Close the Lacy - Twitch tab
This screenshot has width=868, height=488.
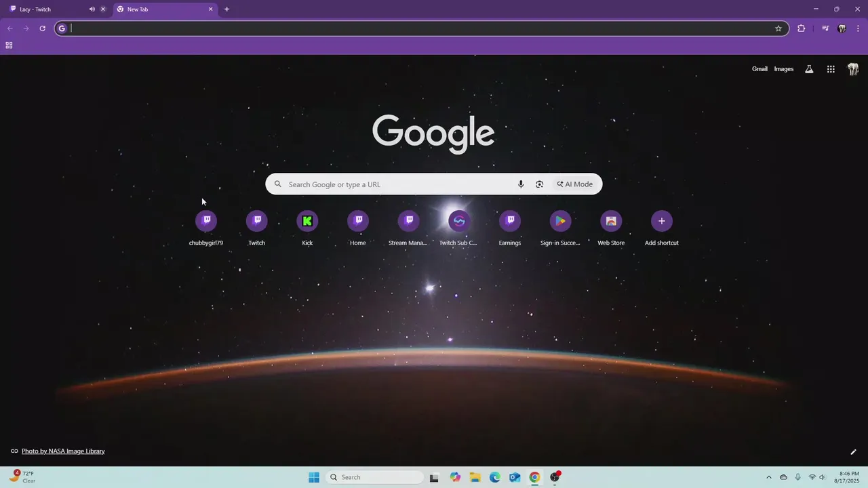(x=103, y=9)
